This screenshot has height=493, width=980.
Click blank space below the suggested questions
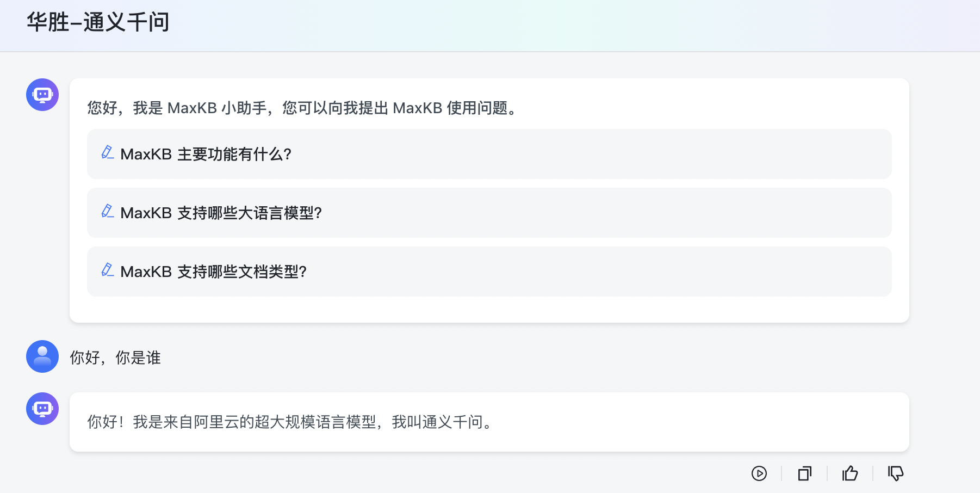[488, 310]
